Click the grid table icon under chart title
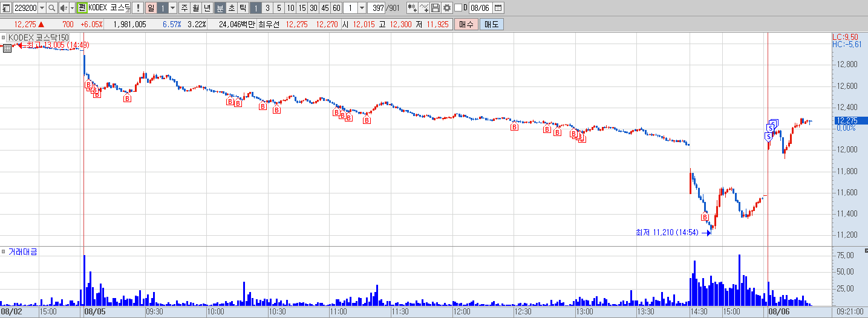Image resolution: width=868 pixels, height=318 pixels. point(7,48)
